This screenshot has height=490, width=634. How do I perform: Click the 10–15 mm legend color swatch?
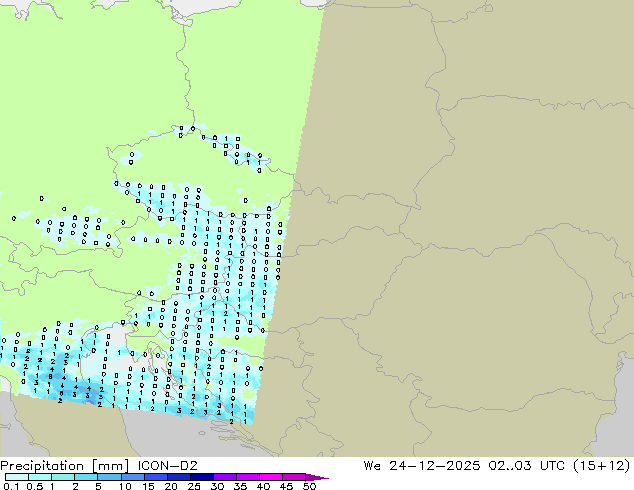[x=132, y=477]
